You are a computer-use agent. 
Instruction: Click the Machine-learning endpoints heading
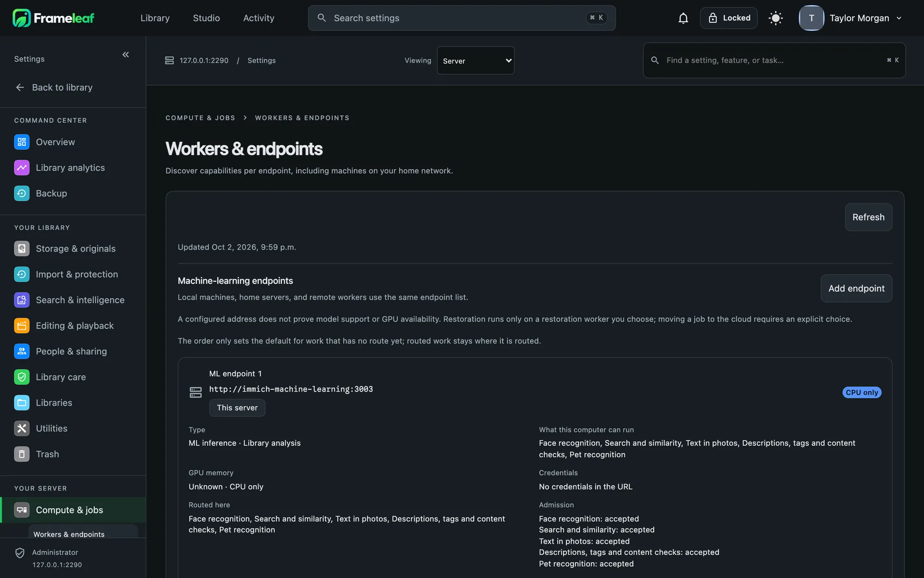[x=235, y=281]
